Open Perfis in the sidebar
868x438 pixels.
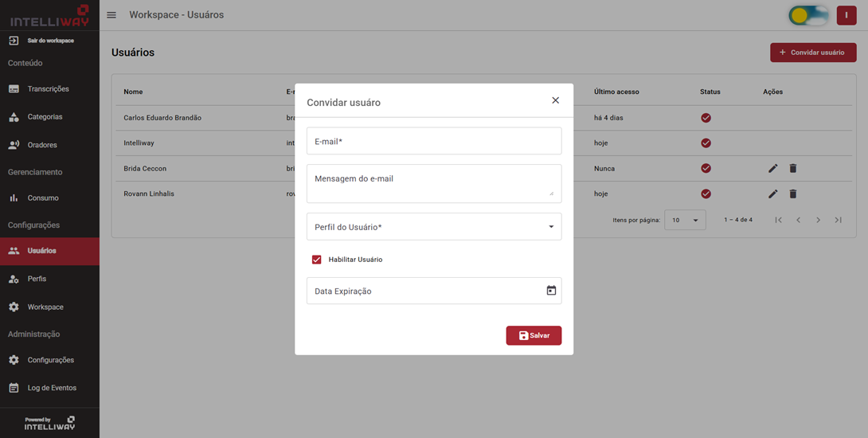point(37,279)
